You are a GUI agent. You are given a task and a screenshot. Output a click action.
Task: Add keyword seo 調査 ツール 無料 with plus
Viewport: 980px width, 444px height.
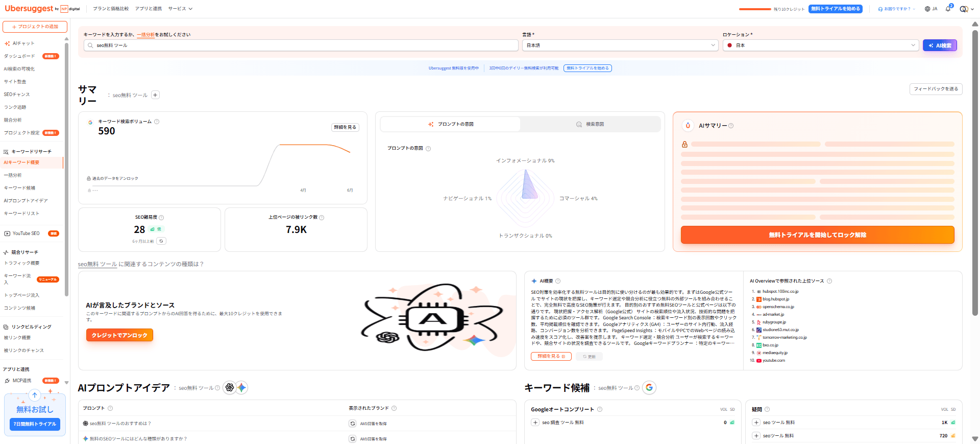point(535,423)
